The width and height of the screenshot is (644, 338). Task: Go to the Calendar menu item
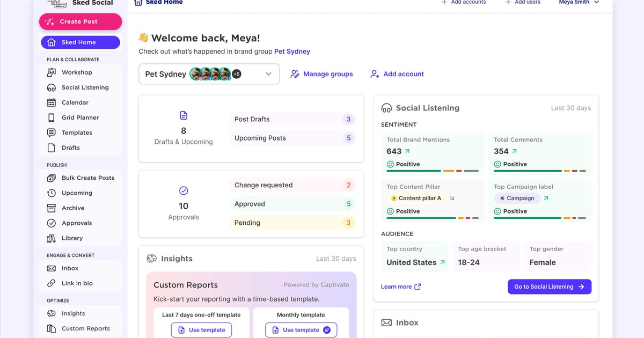tap(80, 102)
